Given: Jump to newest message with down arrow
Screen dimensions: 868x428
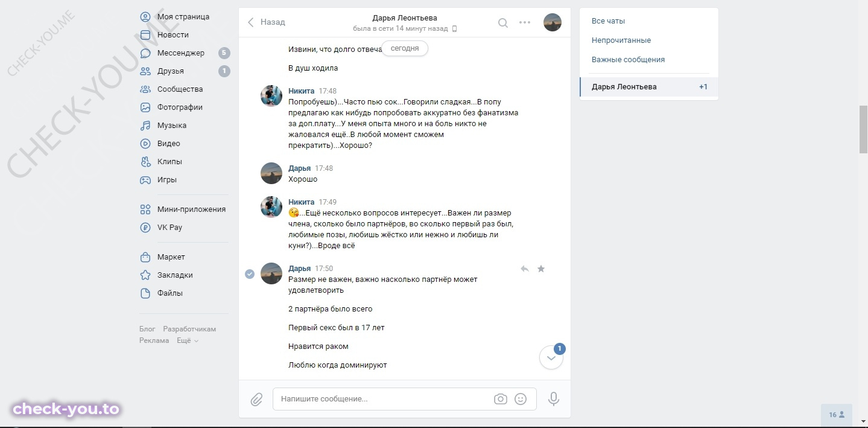Looking at the screenshot, I should 551,357.
